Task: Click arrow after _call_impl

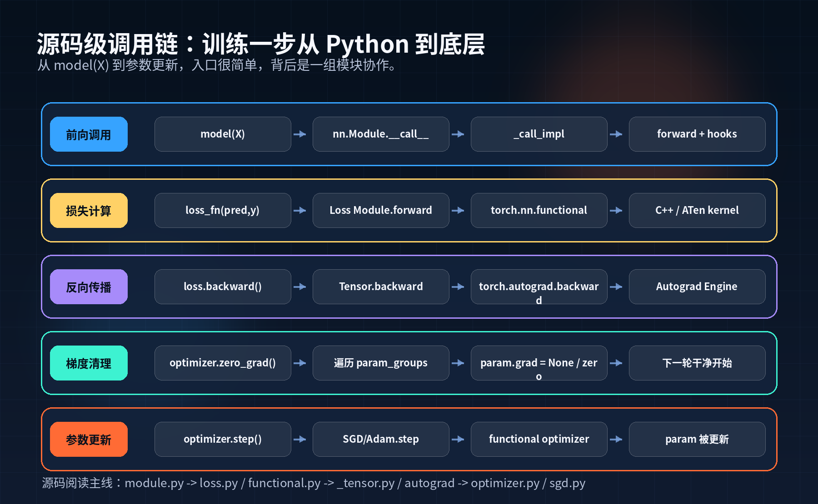Action: [616, 134]
